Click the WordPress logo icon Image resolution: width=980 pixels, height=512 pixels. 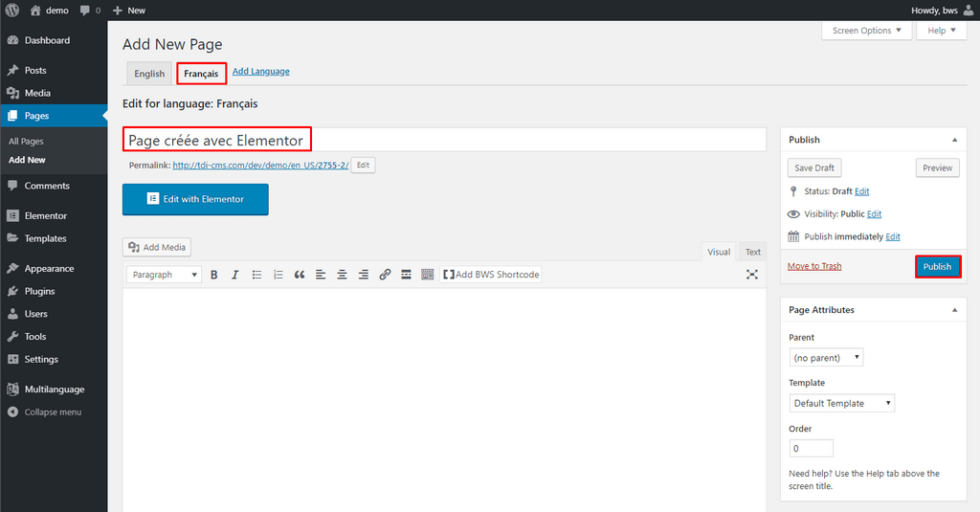tap(11, 10)
